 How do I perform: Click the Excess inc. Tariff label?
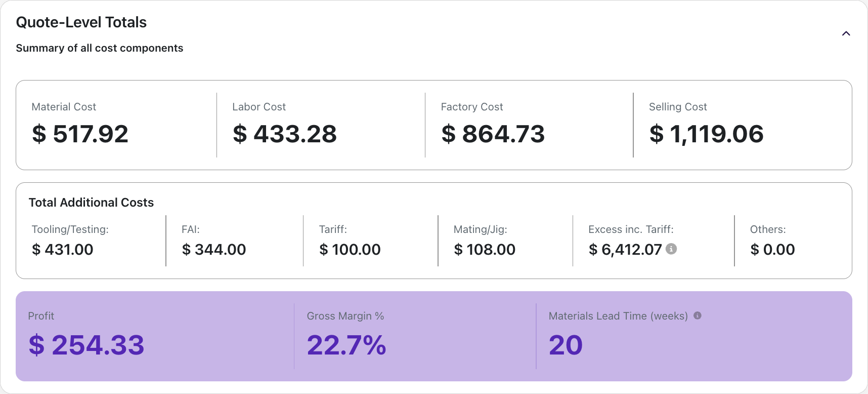[631, 229]
